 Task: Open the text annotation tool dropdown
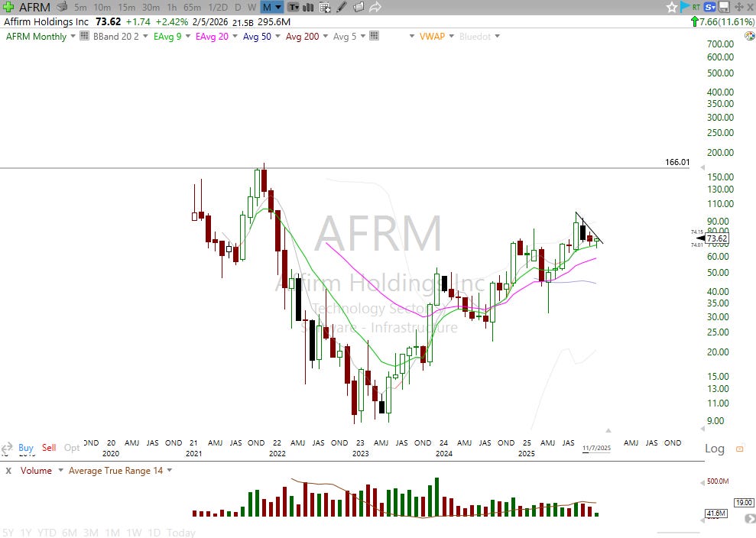coord(294,7)
